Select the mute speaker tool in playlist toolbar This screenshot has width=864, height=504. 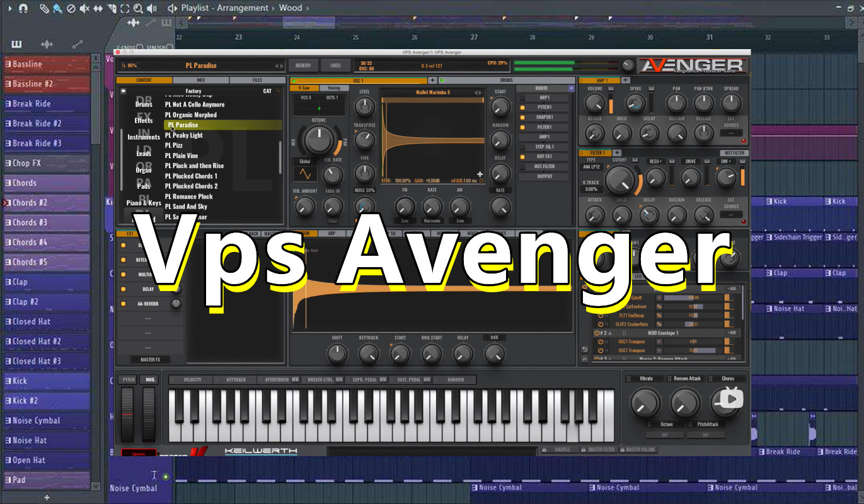(84, 8)
